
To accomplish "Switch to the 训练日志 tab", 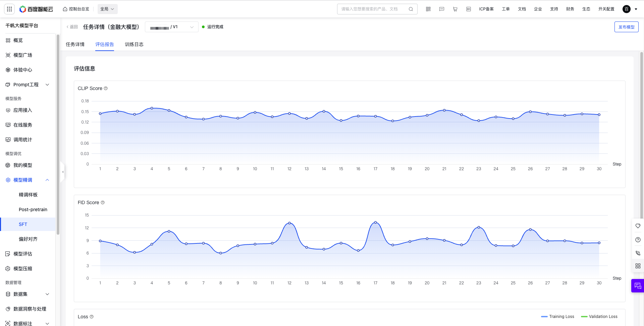I will (134, 44).
